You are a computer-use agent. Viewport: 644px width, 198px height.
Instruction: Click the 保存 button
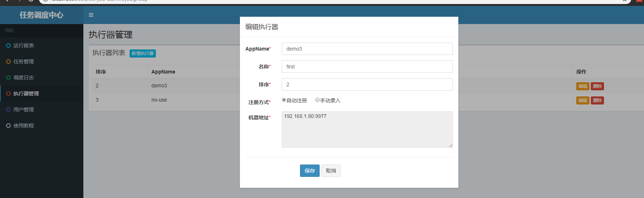pos(310,171)
